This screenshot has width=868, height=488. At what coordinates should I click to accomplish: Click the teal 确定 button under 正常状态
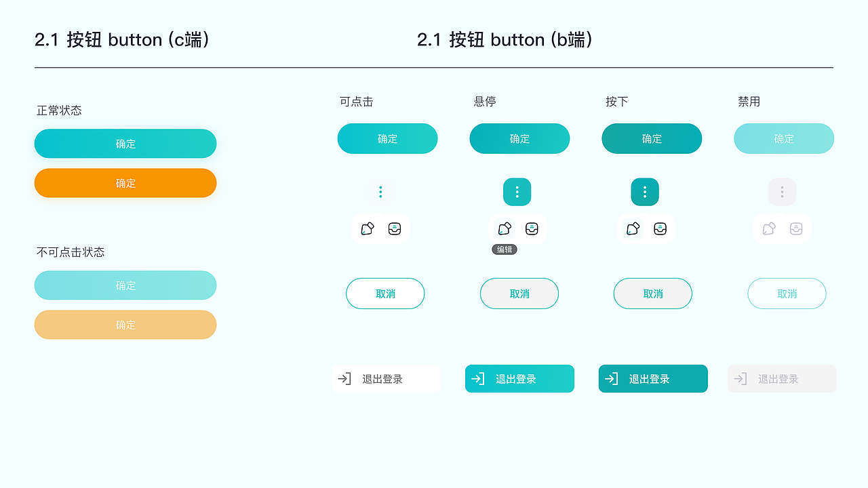(x=125, y=144)
